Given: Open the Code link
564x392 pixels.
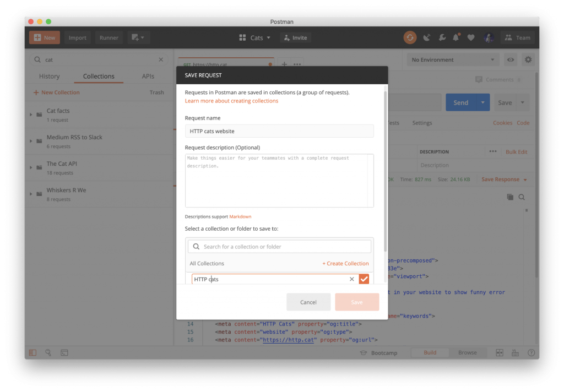Looking at the screenshot, I should tap(523, 123).
